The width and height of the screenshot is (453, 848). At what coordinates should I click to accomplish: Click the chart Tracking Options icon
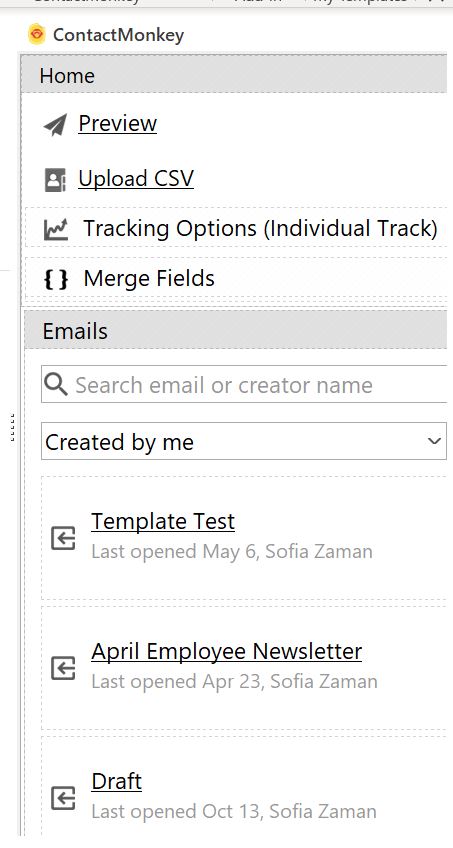click(56, 229)
